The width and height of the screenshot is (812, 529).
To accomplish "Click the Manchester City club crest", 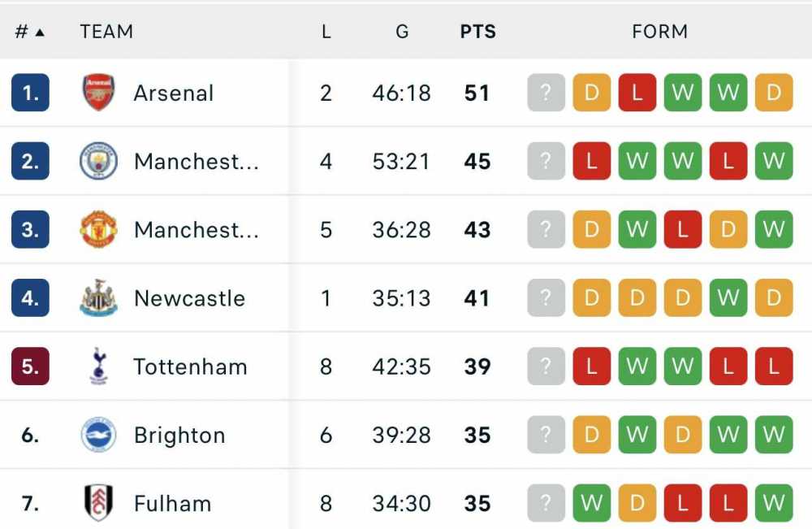I will [98, 161].
